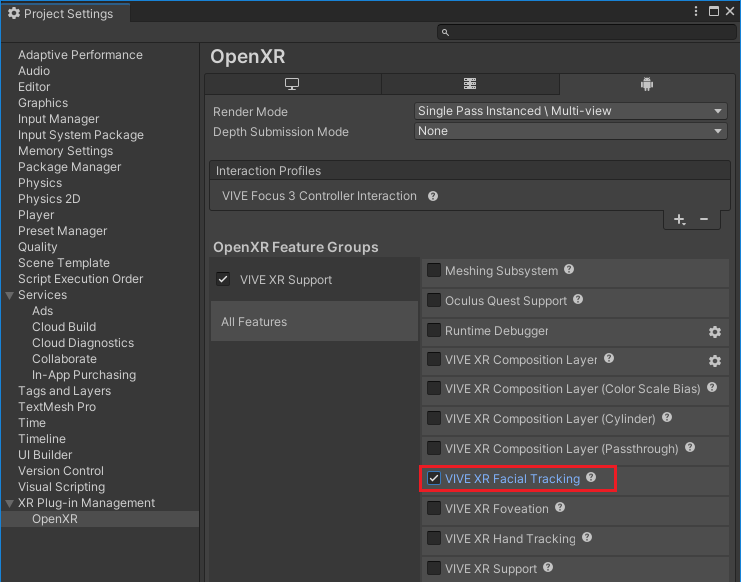Select Package Manager settings
The image size is (741, 582).
(69, 167)
